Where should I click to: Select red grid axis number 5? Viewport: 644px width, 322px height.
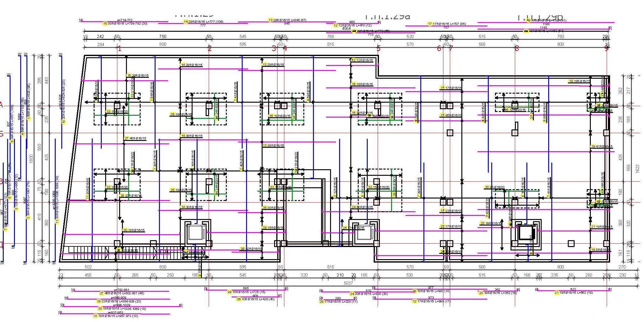coord(379,49)
